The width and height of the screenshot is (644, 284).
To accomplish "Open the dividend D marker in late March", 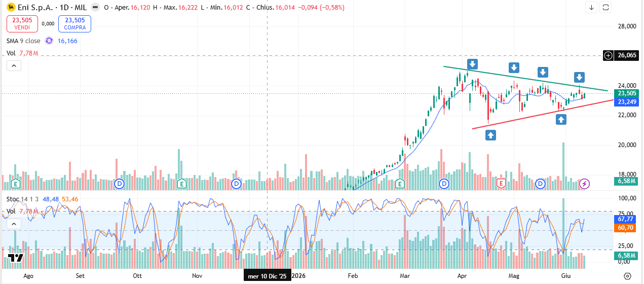I will 444,183.
